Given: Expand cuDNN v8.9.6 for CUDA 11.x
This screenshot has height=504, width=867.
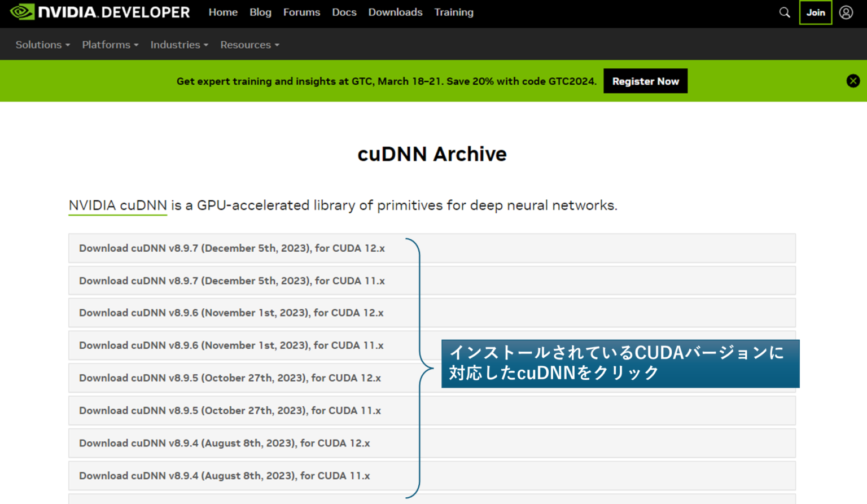Looking at the screenshot, I should [432, 345].
